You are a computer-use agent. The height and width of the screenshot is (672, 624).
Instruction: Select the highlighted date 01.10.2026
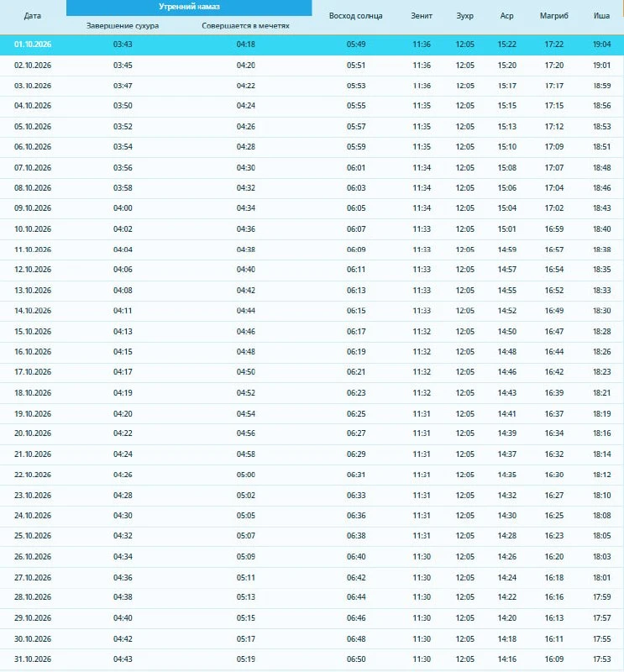point(33,45)
